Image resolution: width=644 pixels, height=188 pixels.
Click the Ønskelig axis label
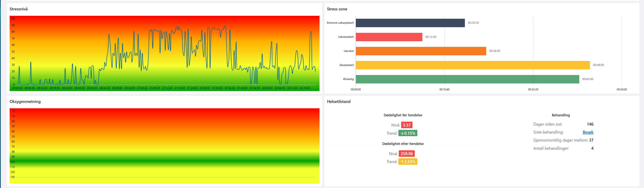pyautogui.click(x=348, y=79)
